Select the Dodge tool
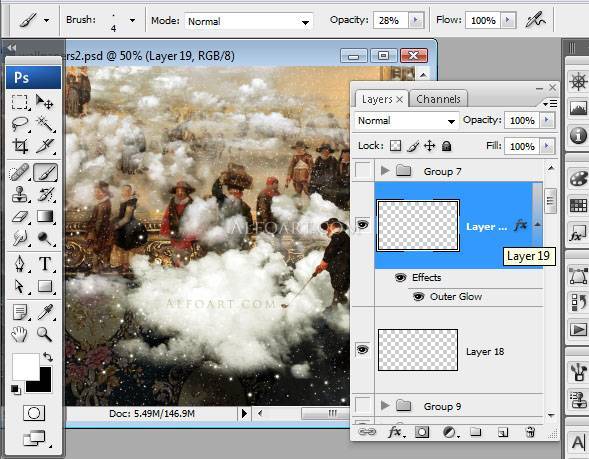Image resolution: width=589 pixels, height=459 pixels. tap(45, 238)
